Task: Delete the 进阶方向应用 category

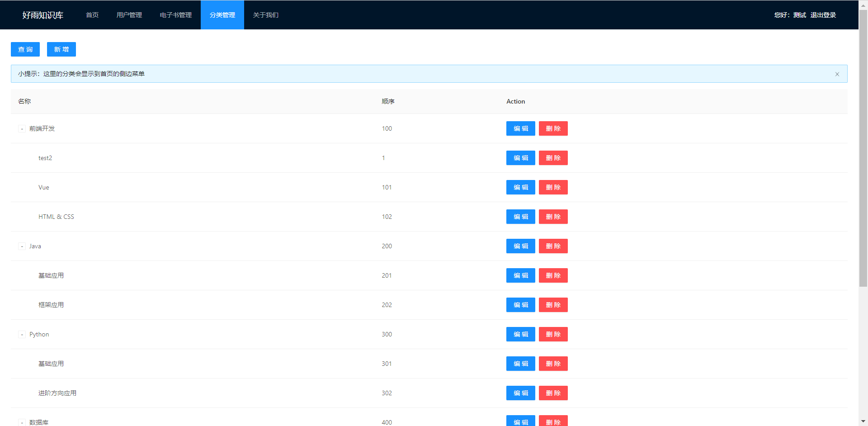Action: 553,393
